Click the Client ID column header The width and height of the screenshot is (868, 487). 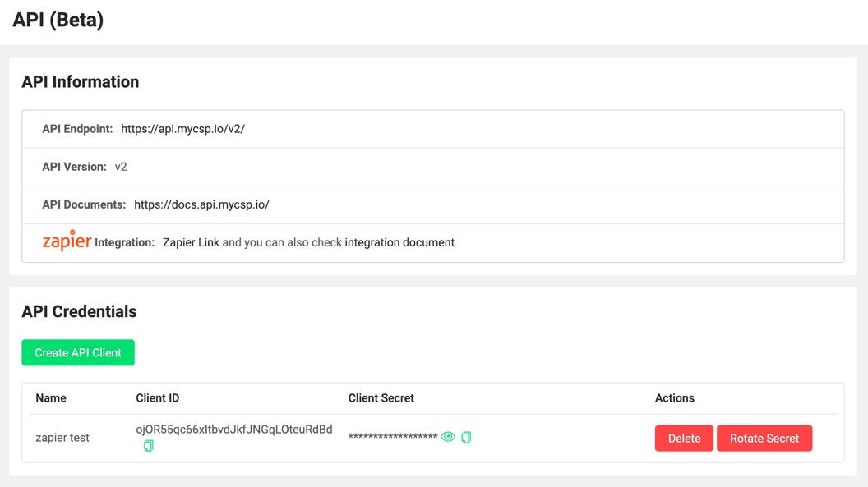tap(157, 397)
